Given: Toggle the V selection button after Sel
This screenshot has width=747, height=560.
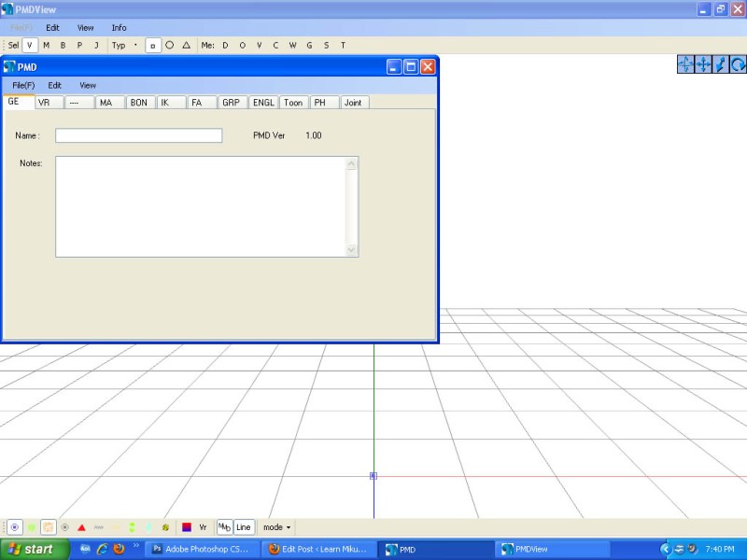Looking at the screenshot, I should point(30,46).
